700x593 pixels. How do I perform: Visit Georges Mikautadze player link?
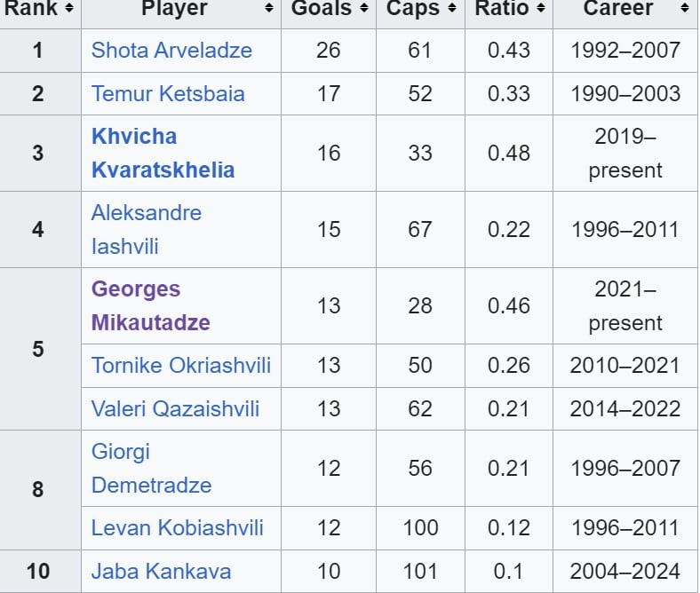(150, 305)
